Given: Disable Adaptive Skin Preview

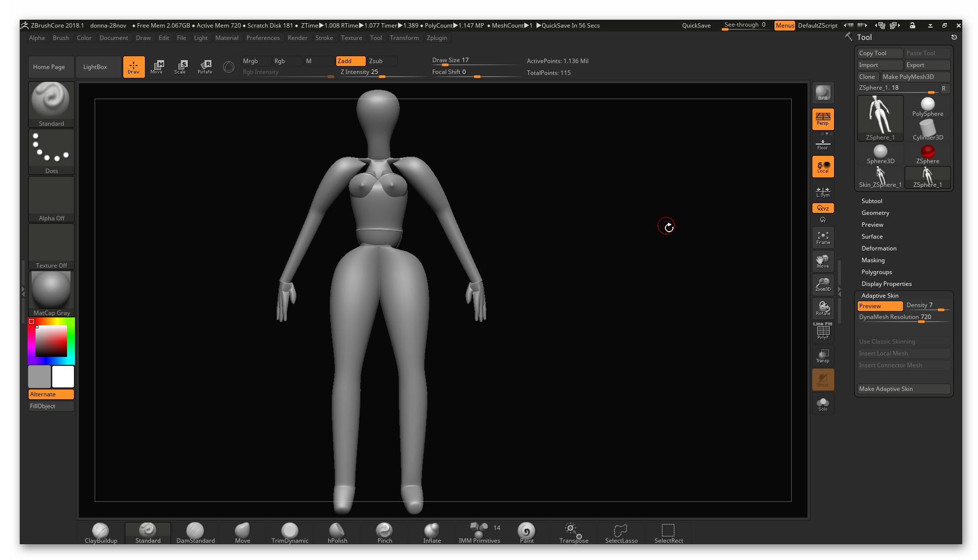Looking at the screenshot, I should 879,306.
